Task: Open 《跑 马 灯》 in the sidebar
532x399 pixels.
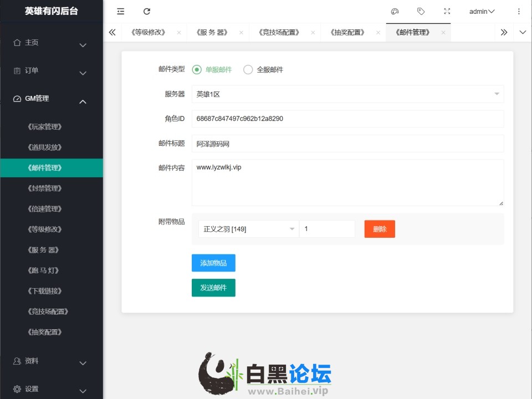Action: coord(52,270)
